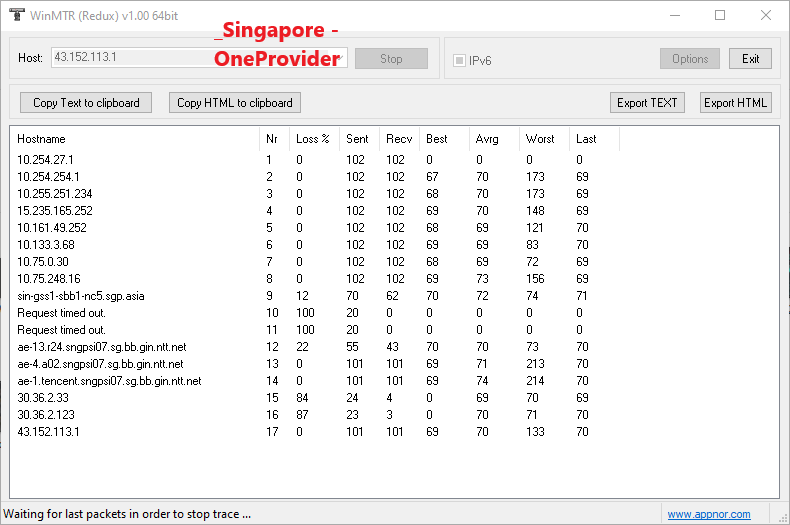Select hop 10 Request timed out row
The height and width of the screenshot is (525, 790).
coord(315,313)
